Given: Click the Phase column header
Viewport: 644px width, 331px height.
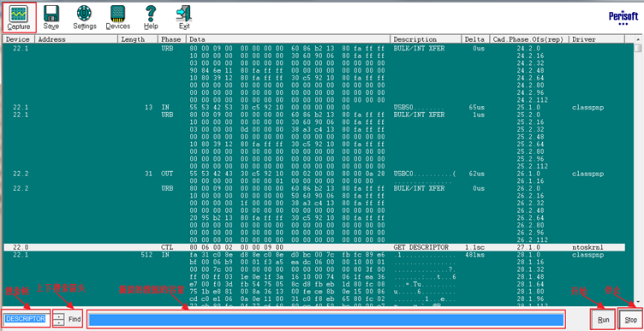Looking at the screenshot, I should click(x=171, y=39).
